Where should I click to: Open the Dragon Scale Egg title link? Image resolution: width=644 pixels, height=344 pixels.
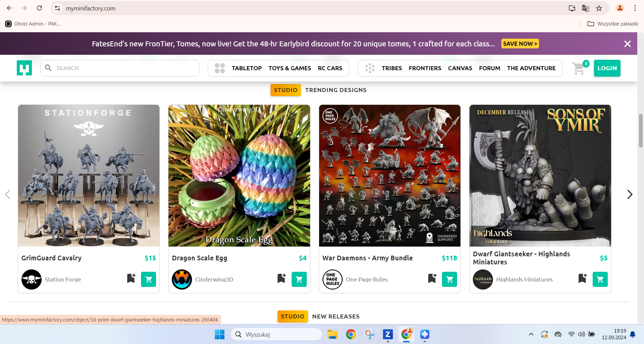coord(199,258)
